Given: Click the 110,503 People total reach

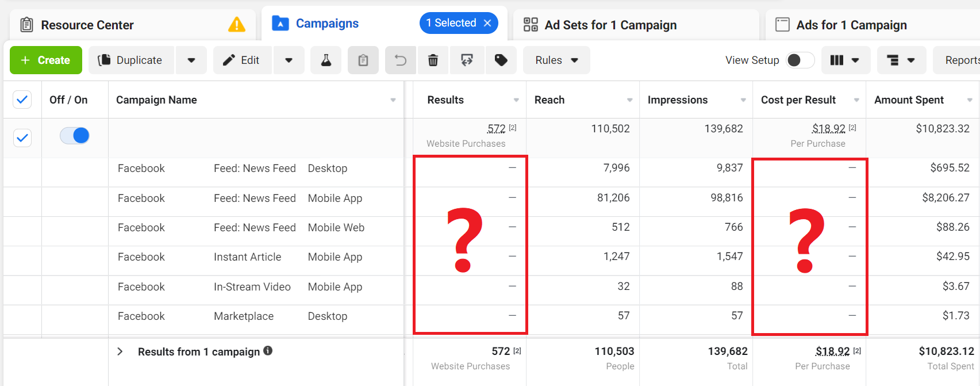Looking at the screenshot, I should [x=614, y=351].
